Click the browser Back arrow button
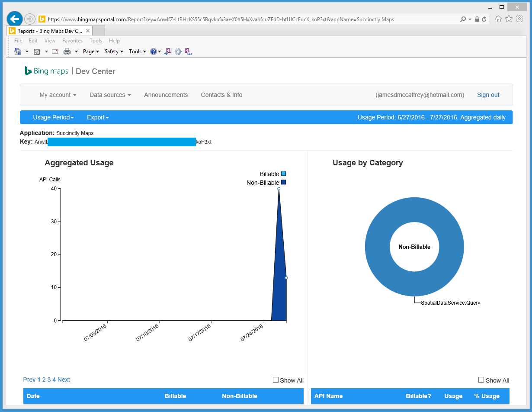This screenshot has width=532, height=412. click(14, 19)
